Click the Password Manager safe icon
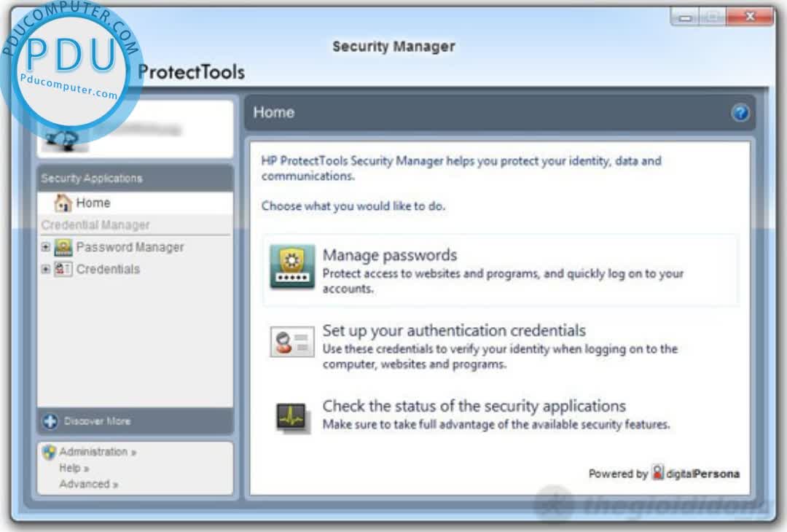This screenshot has width=787, height=532. (x=63, y=247)
